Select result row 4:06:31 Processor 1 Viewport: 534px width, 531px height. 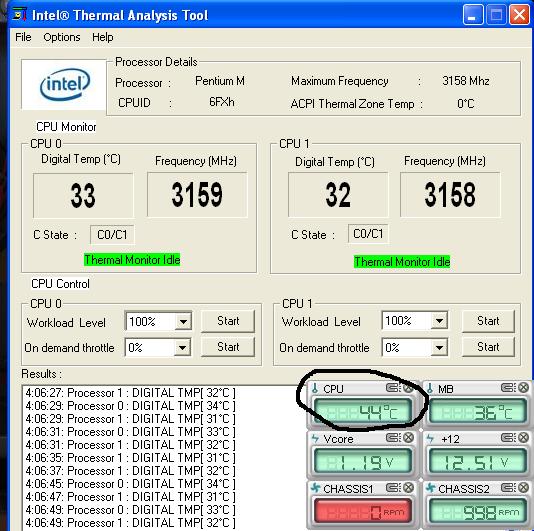[130, 445]
